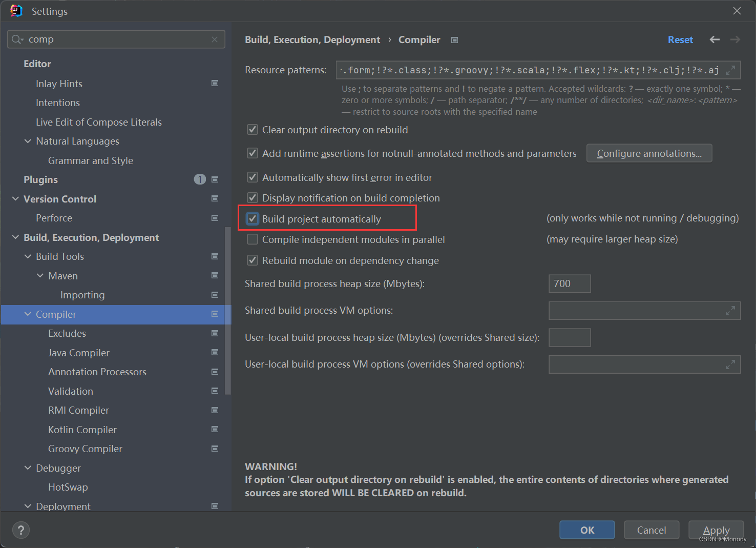Click the project icon next to Kotlin Compiler
This screenshot has width=756, height=548.
[x=215, y=429]
